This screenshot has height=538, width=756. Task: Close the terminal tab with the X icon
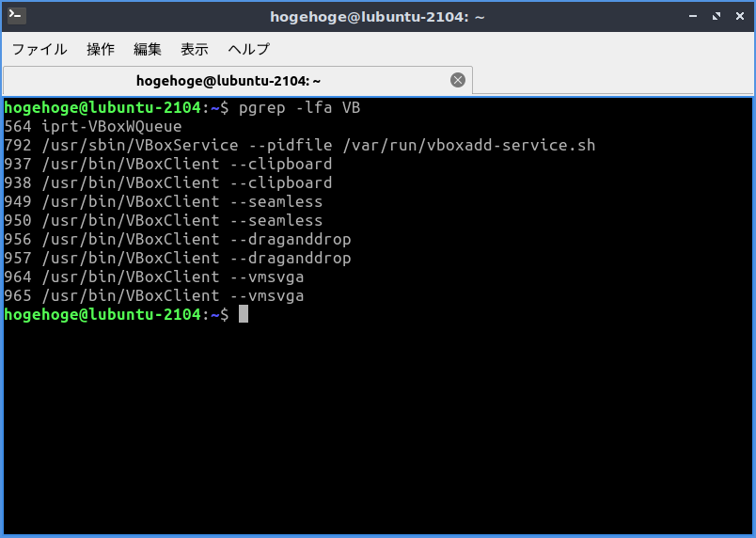click(458, 80)
